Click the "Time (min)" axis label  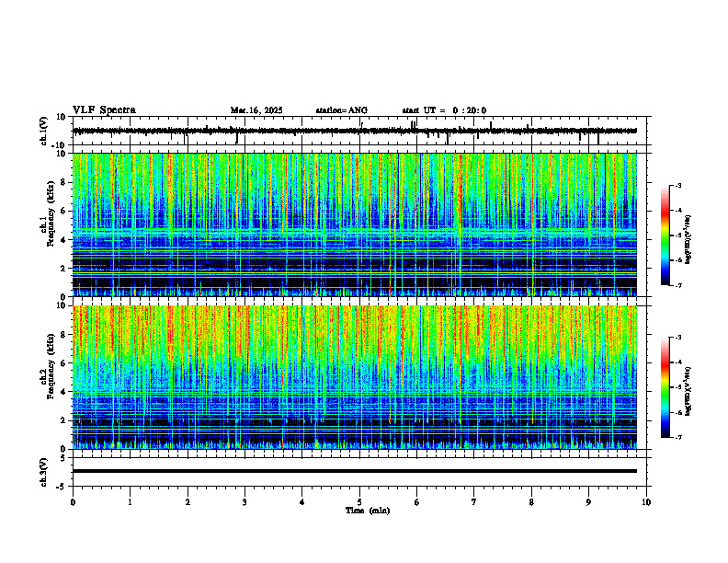click(368, 511)
